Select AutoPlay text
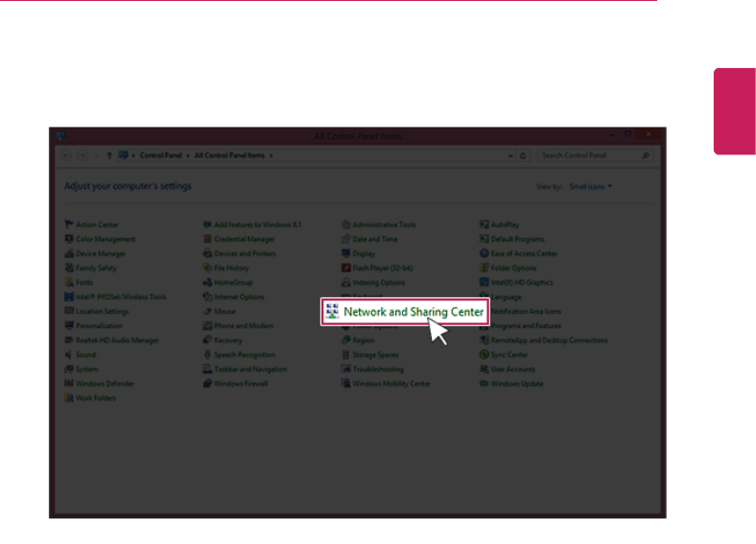This screenshot has width=756, height=544. tap(505, 225)
